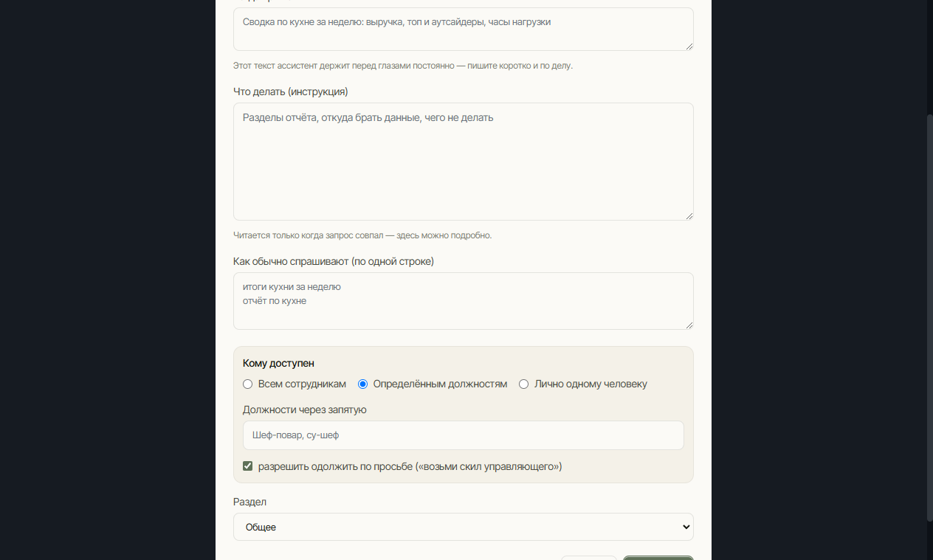The height and width of the screenshot is (560, 933).
Task: Pick the "Лично одному человеку" radio option
Action: 524,384
